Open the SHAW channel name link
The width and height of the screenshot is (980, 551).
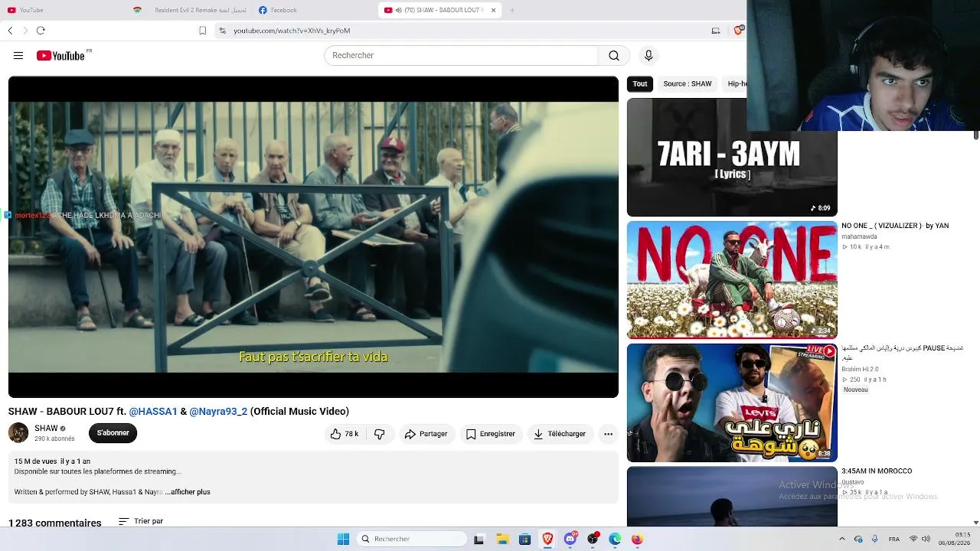coord(46,429)
